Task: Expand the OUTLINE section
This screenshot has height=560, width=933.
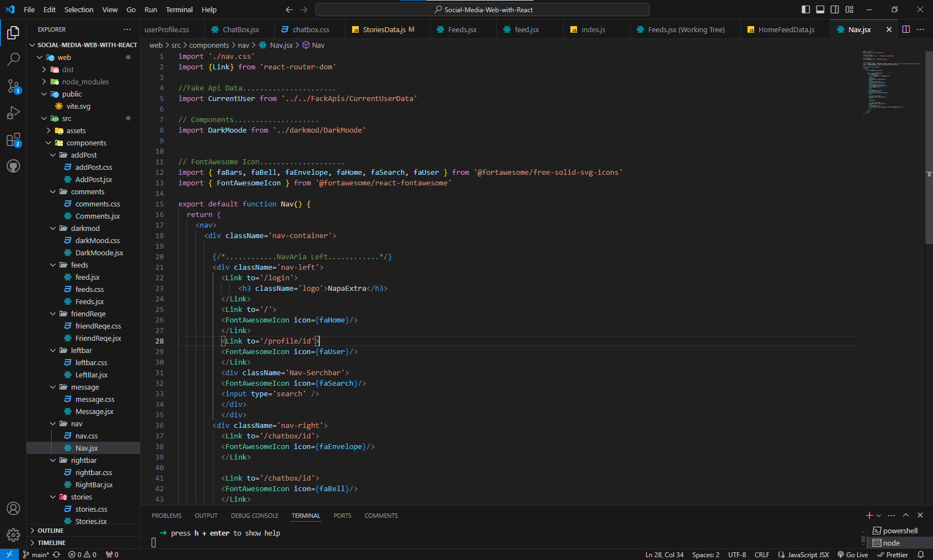Action: tap(83, 531)
